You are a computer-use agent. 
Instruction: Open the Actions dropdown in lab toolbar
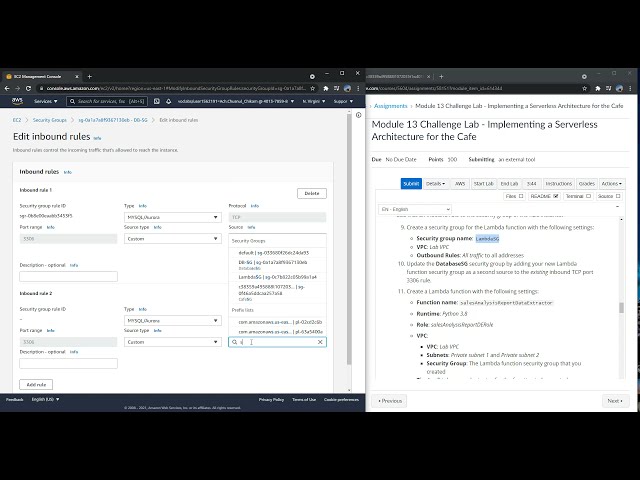tap(611, 184)
